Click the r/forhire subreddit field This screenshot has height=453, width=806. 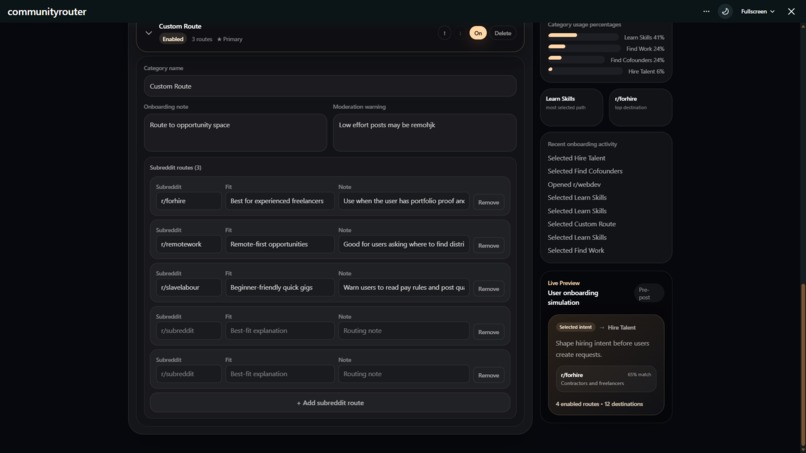click(x=188, y=201)
